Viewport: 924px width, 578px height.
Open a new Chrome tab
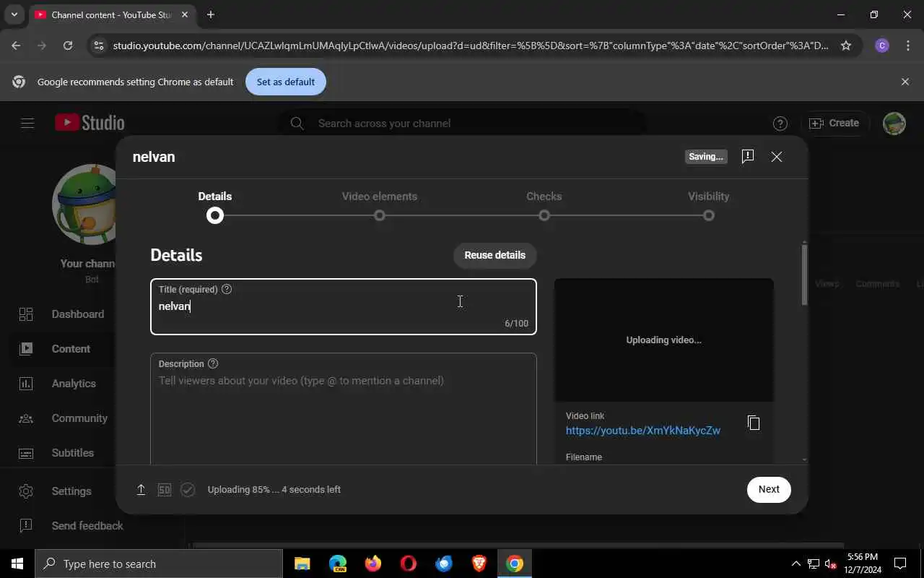211,14
